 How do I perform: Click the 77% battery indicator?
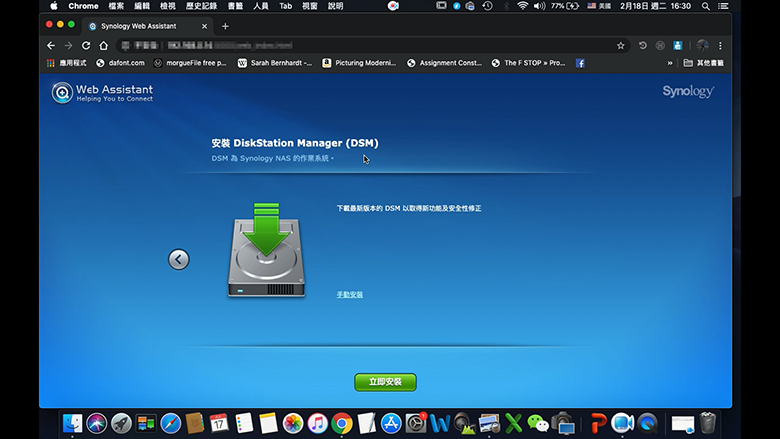pos(565,6)
